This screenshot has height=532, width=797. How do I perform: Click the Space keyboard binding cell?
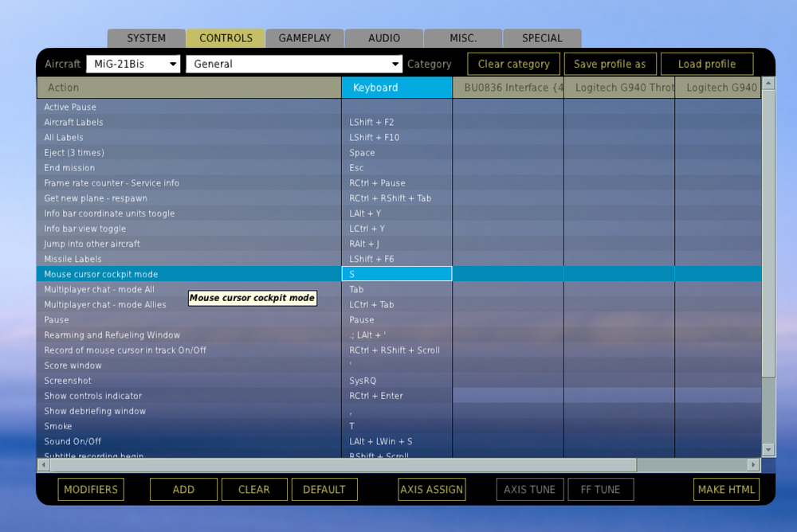click(x=397, y=152)
